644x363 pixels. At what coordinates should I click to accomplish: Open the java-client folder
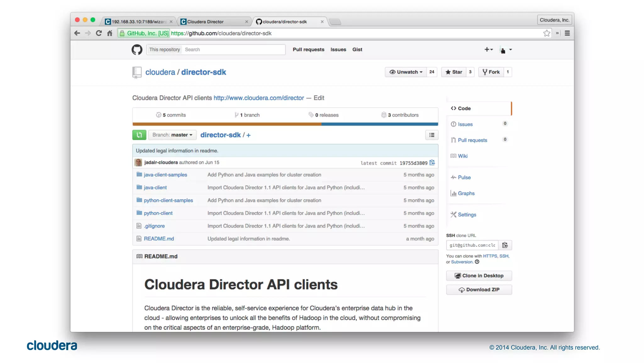point(155,187)
